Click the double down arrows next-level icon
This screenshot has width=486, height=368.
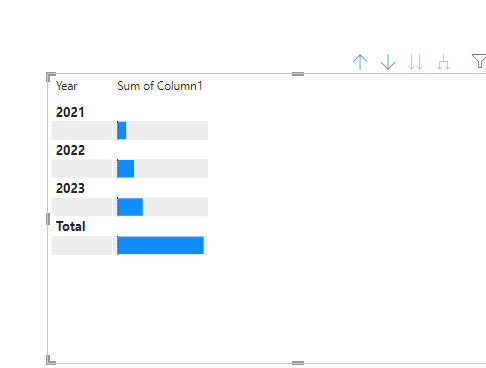tap(416, 62)
